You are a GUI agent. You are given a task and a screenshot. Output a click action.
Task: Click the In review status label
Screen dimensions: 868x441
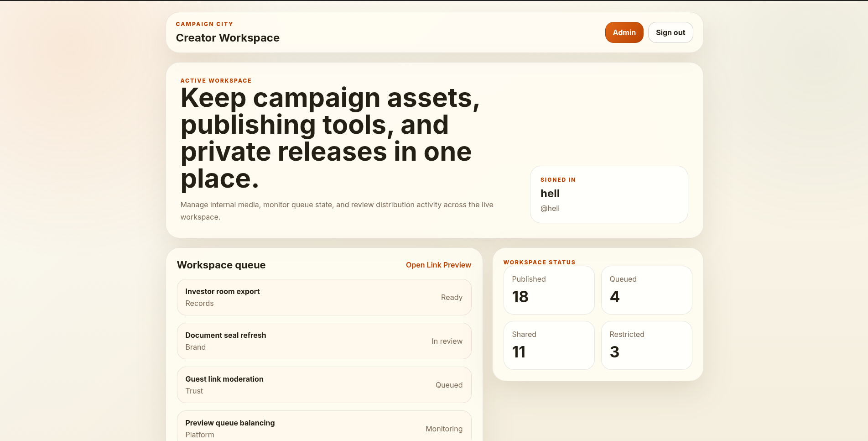447,341
